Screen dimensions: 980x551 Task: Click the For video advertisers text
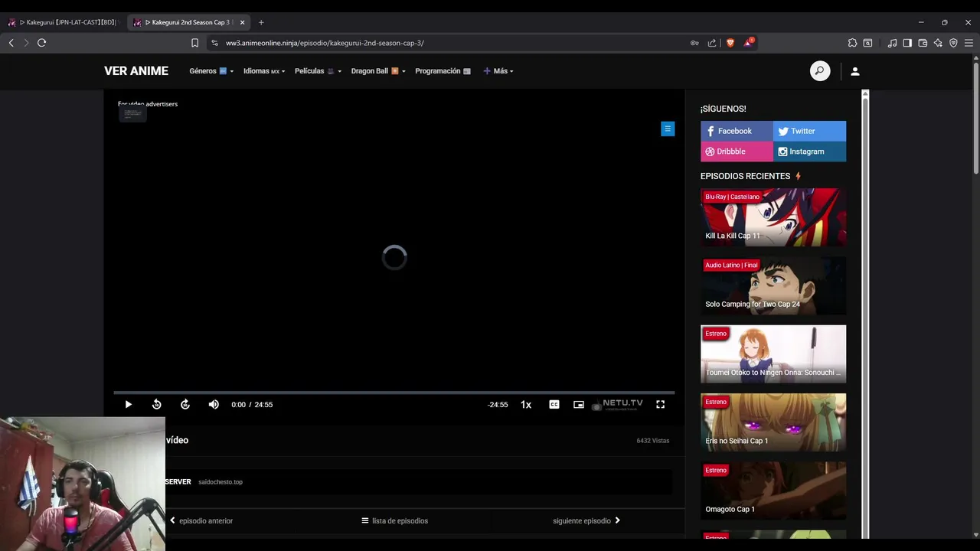148,104
